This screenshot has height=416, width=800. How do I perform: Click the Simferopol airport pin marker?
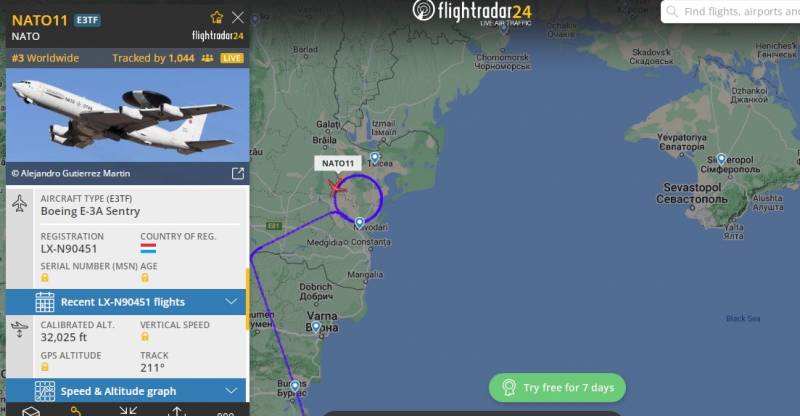click(x=721, y=159)
